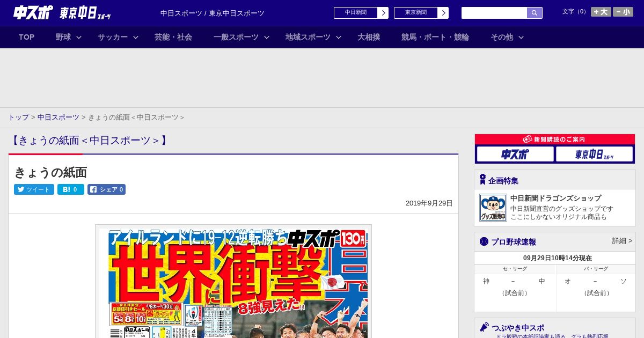Decrease text size with −小 button
644x338 pixels.
(623, 12)
